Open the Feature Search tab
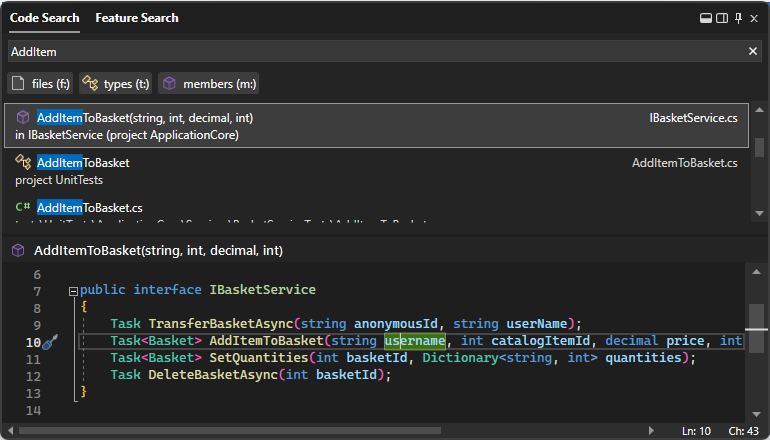The width and height of the screenshot is (770, 440). point(137,18)
